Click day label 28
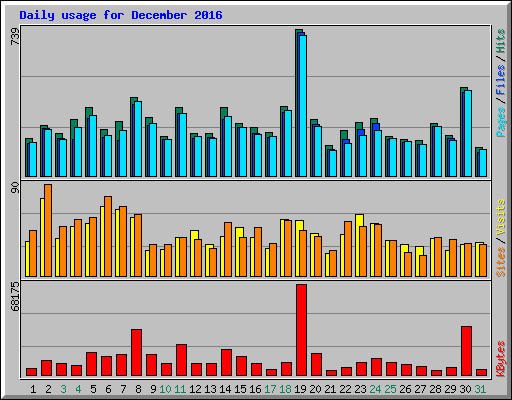 point(435,389)
